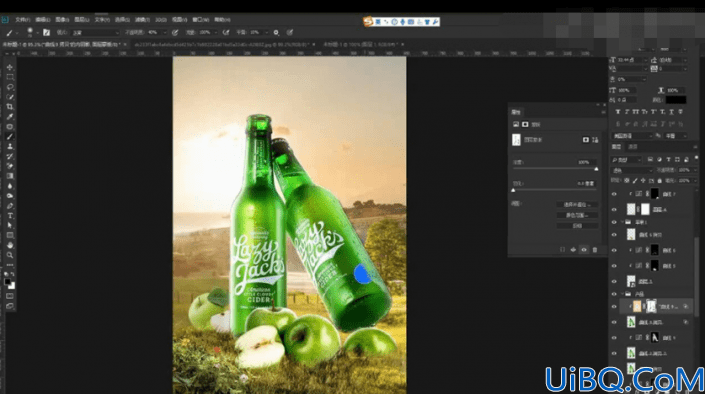Open the anti-aliasing dropdown in Character panel
This screenshot has width=705, height=394.
(676, 136)
